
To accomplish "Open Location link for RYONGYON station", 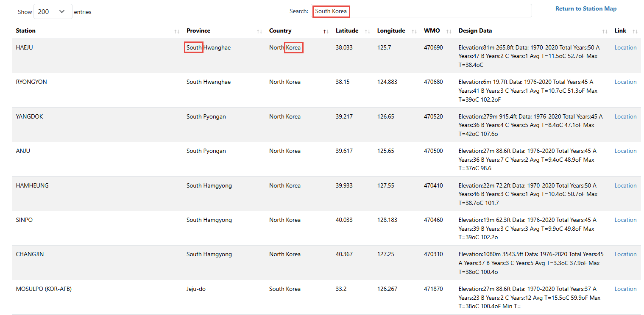I will pos(625,82).
